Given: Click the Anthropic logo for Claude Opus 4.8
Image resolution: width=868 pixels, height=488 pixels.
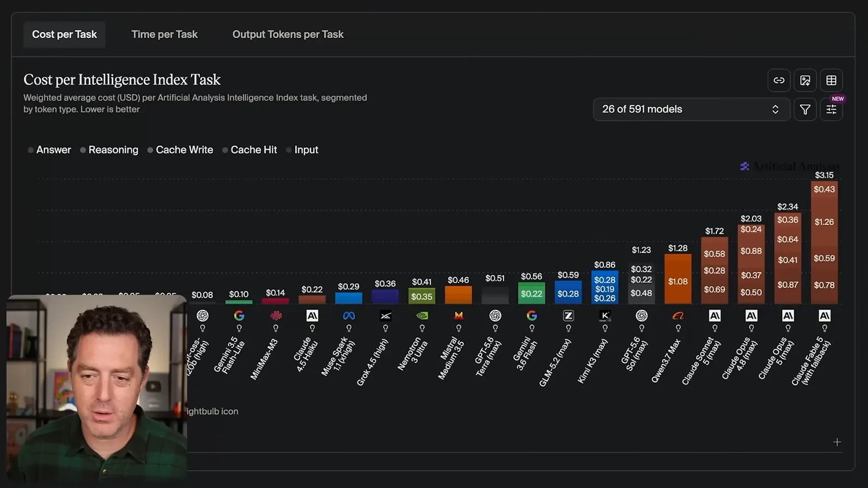Looking at the screenshot, I should (x=751, y=316).
